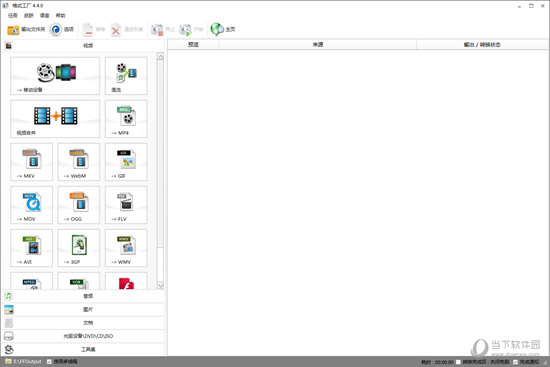Open the Output Folder toolbar button
The width and height of the screenshot is (550, 367).
click(26, 29)
